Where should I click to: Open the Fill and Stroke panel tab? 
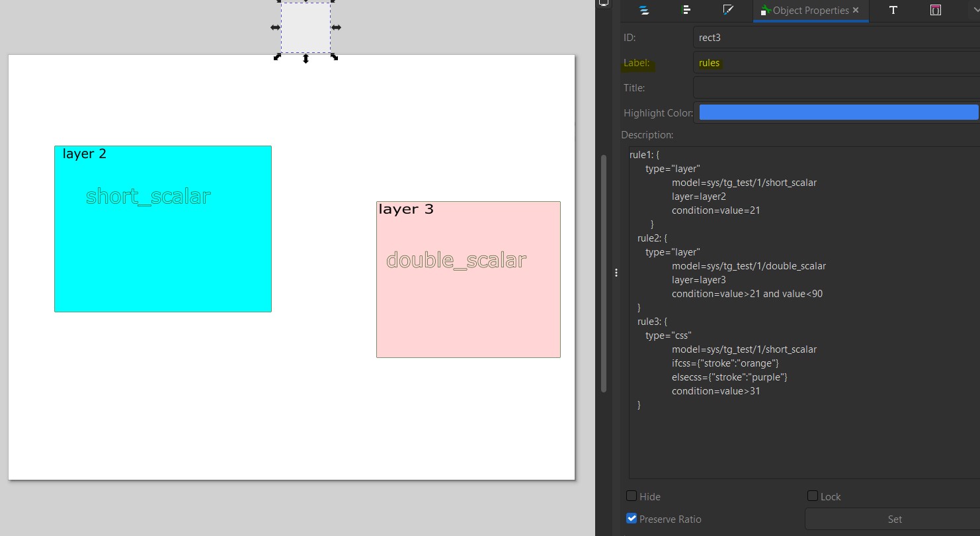click(x=727, y=10)
